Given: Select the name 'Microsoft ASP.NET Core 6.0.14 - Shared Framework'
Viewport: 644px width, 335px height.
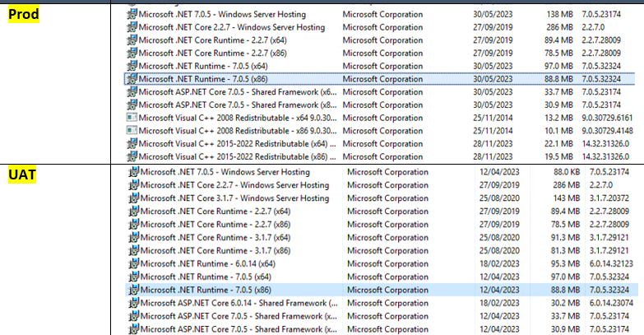Looking at the screenshot, I should [239, 304].
